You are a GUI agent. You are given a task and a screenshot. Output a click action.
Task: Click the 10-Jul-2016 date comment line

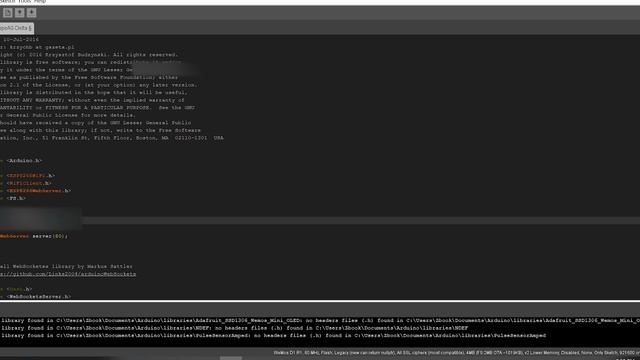coord(20,40)
